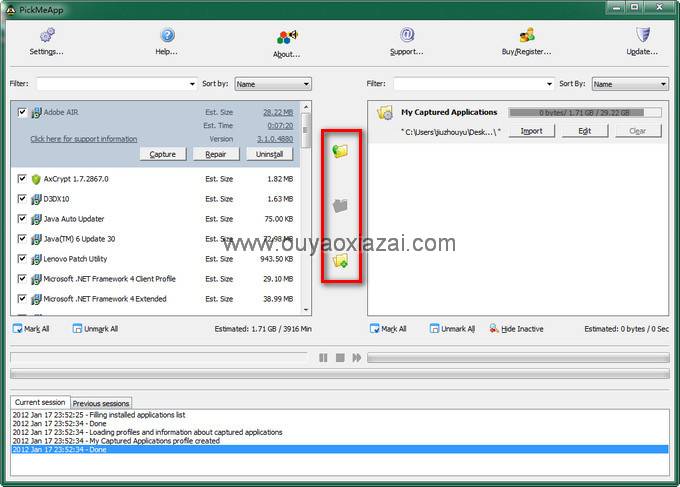Click the PickMeApp title bar icon
680x487 pixels.
(11, 10)
